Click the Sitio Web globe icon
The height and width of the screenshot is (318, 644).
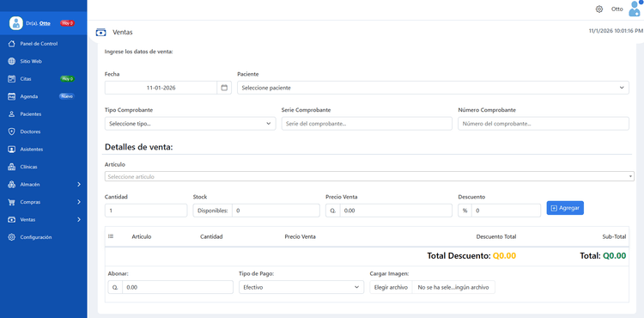(x=11, y=61)
